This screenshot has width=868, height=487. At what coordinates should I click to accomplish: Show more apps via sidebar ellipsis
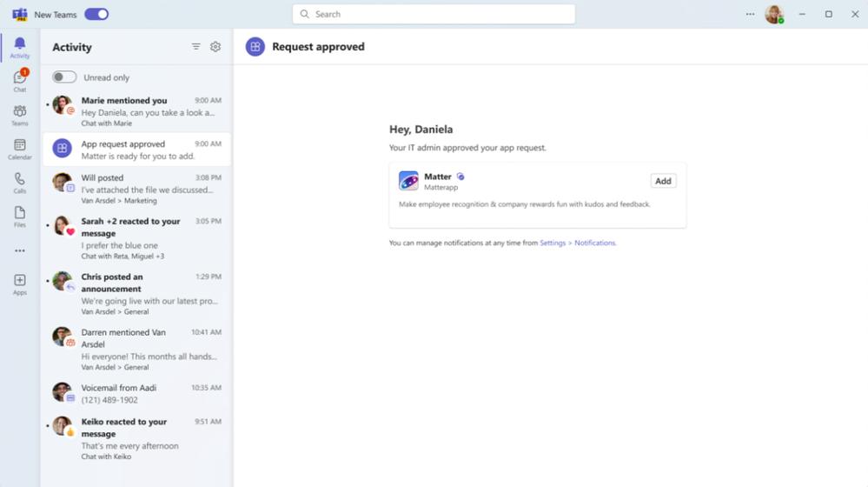(x=19, y=250)
